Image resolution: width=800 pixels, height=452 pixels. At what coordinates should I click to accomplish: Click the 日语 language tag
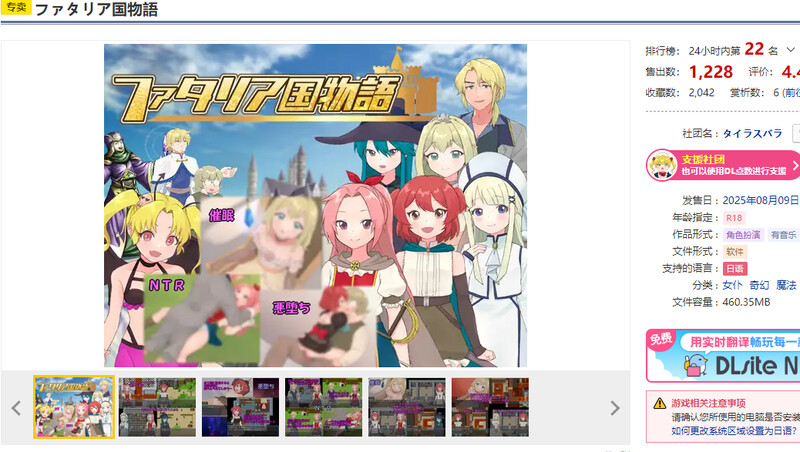[735, 268]
